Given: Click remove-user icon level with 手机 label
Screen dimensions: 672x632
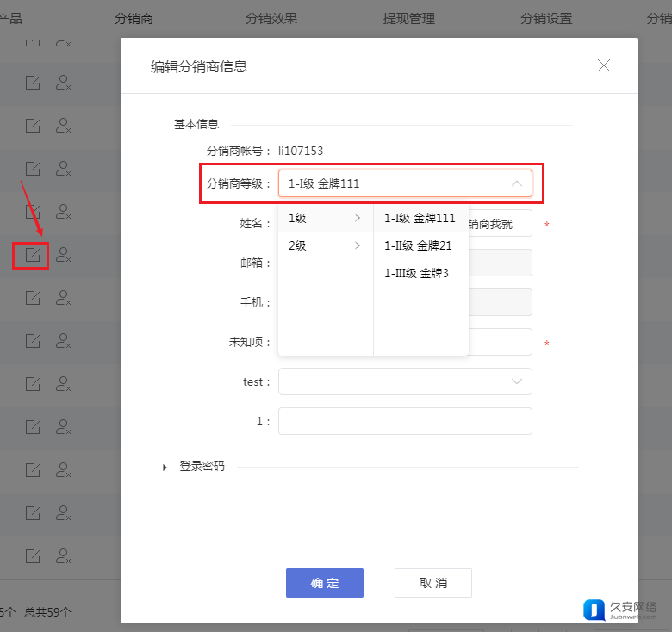Looking at the screenshot, I should 63,298.
